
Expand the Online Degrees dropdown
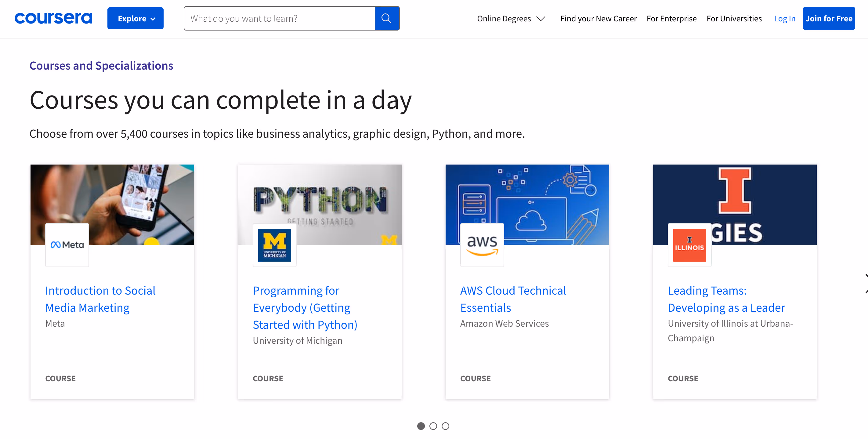(x=504, y=19)
